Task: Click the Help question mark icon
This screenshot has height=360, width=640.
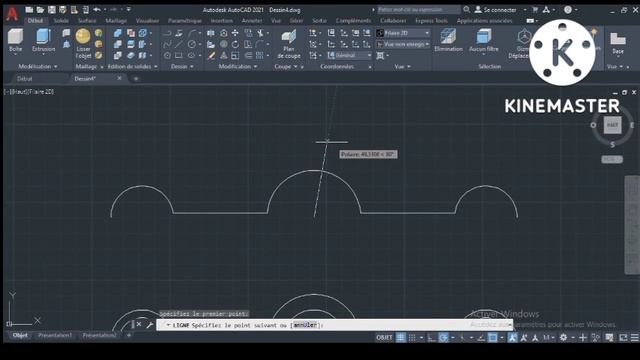Action: (568, 9)
